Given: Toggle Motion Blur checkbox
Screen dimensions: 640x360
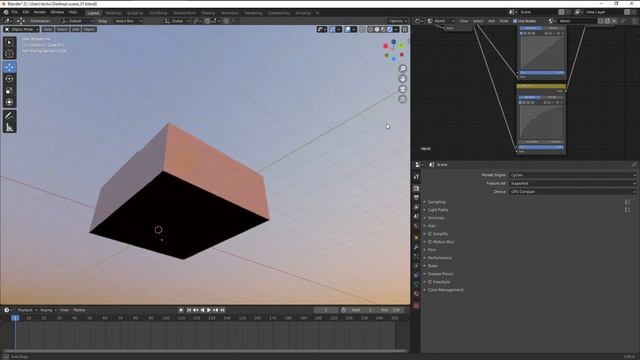Looking at the screenshot, I should point(430,242).
